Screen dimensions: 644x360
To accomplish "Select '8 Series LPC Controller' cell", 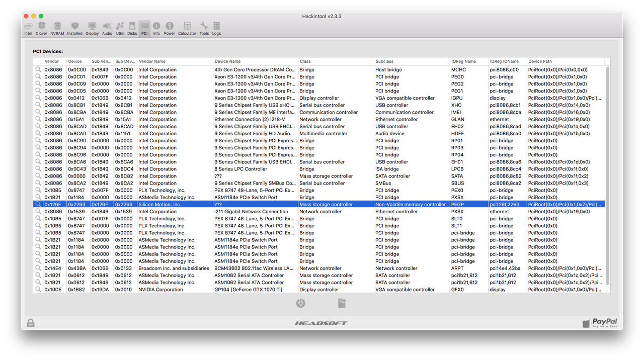I will point(241,169).
